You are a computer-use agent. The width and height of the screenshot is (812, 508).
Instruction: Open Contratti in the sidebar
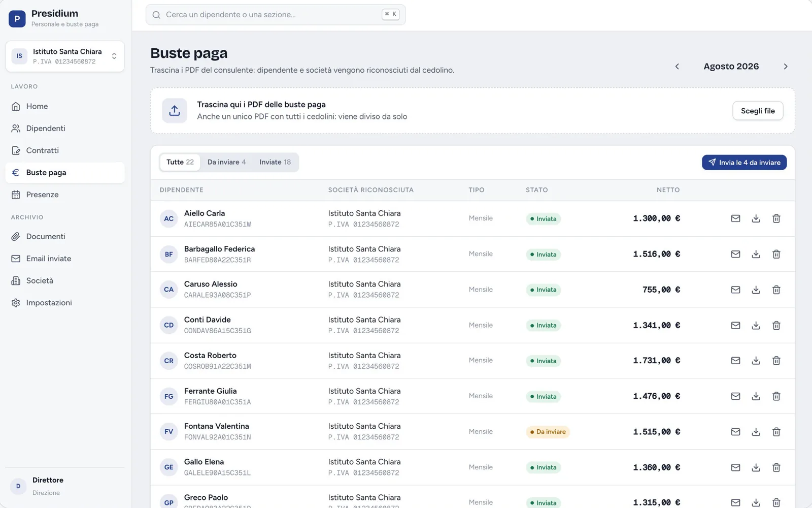point(65,150)
